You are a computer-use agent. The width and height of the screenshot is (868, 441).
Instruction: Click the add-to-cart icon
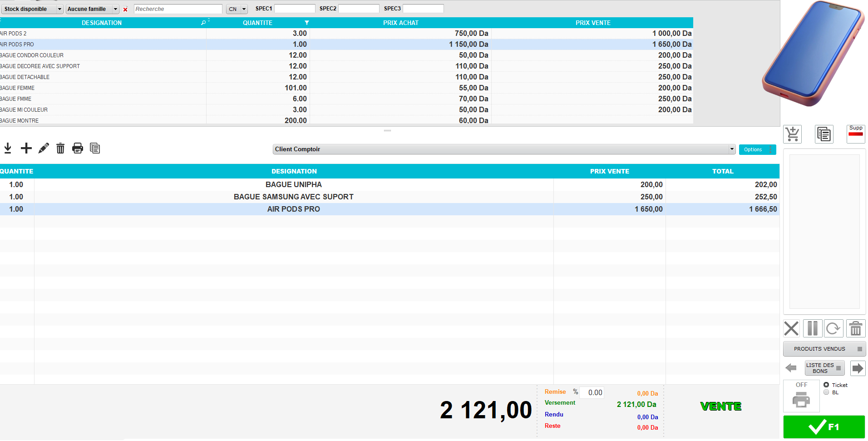click(x=792, y=134)
